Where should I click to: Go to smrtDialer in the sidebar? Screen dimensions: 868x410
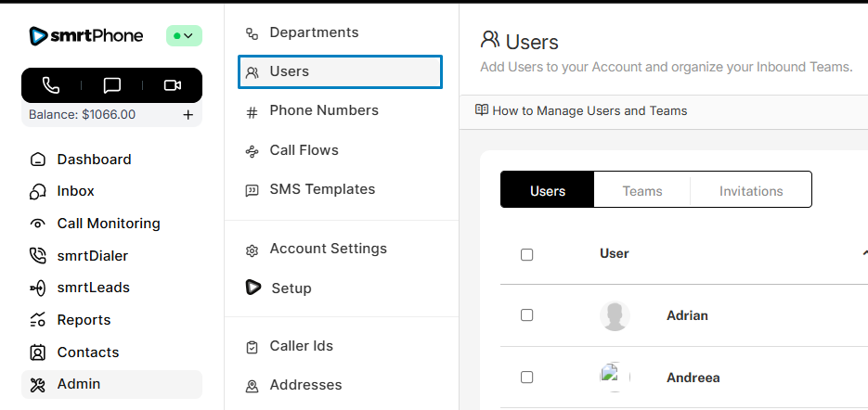(x=92, y=256)
